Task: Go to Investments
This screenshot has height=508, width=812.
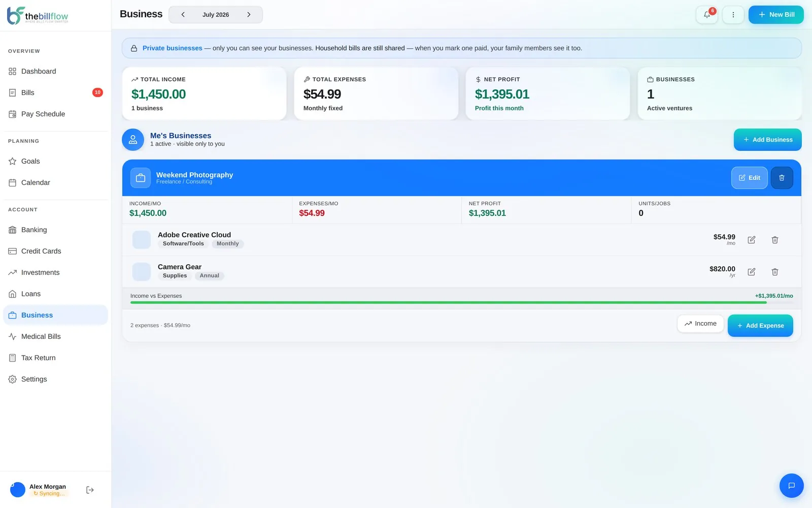Action: tap(55, 273)
